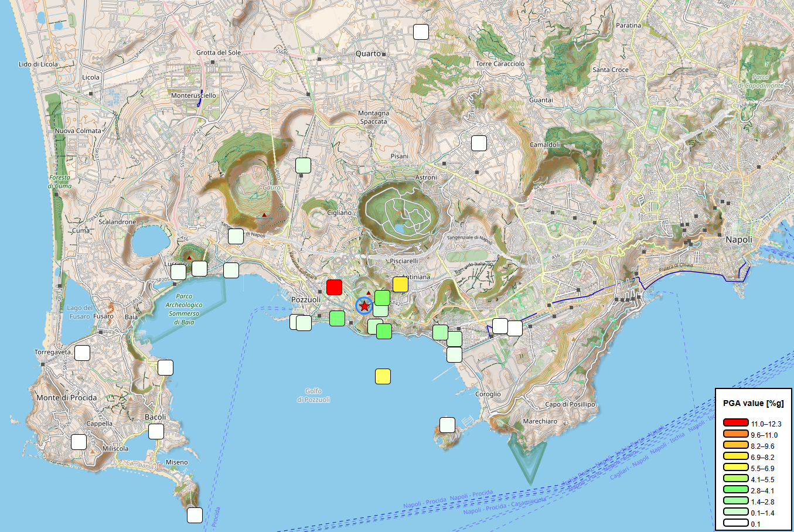The height and width of the screenshot is (532, 794).
Task: Click the 9.6–11.0 orange legend swatch
Action: [x=736, y=434]
